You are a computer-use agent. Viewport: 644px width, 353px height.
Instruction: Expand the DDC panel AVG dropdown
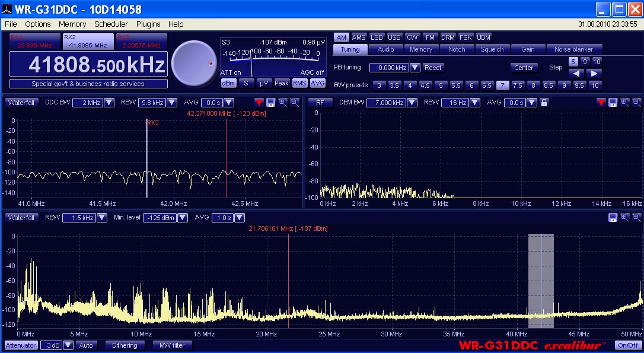(229, 102)
